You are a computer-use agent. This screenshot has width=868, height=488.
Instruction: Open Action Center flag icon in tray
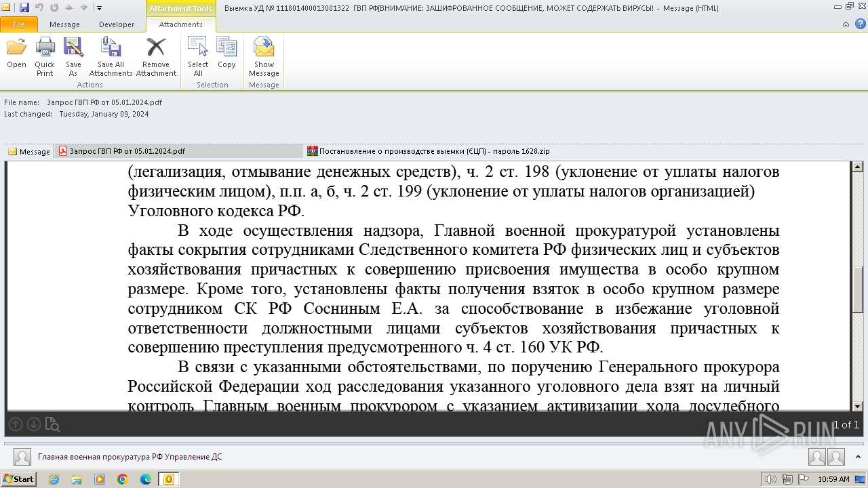(x=803, y=479)
